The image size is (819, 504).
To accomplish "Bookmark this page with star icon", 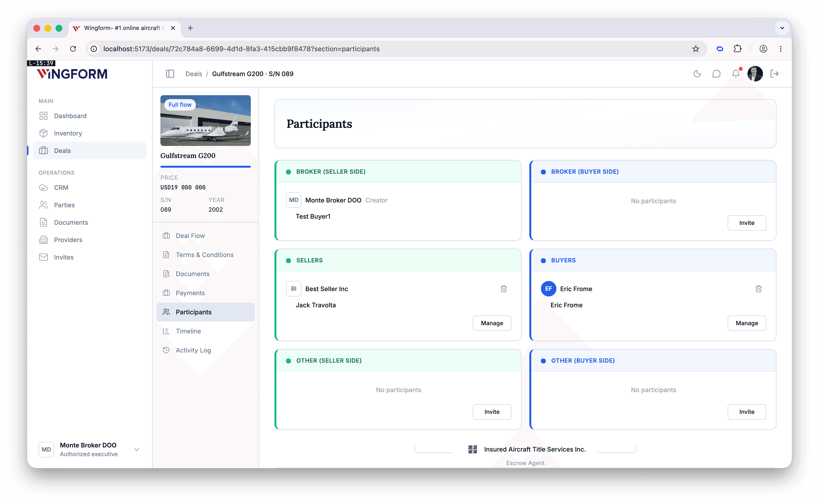I will (x=695, y=49).
